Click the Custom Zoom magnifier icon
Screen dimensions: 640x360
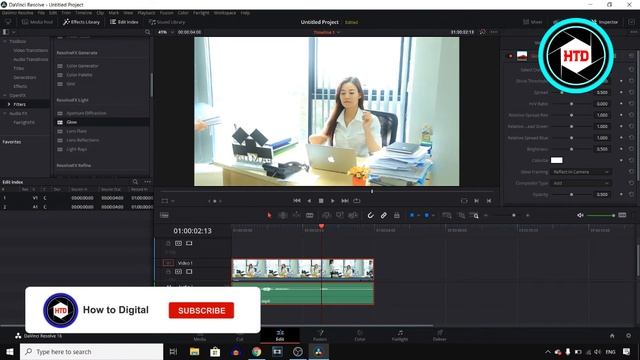pos(475,215)
